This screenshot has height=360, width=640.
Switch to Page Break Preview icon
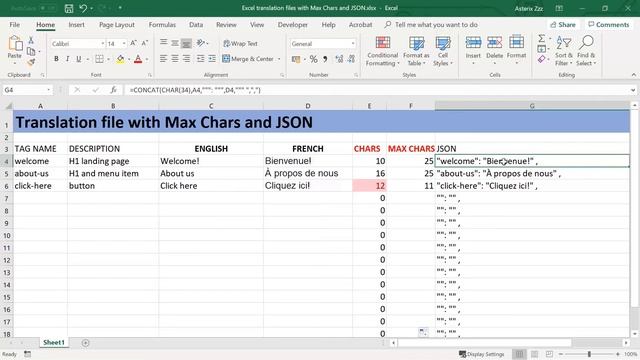[x=549, y=354]
